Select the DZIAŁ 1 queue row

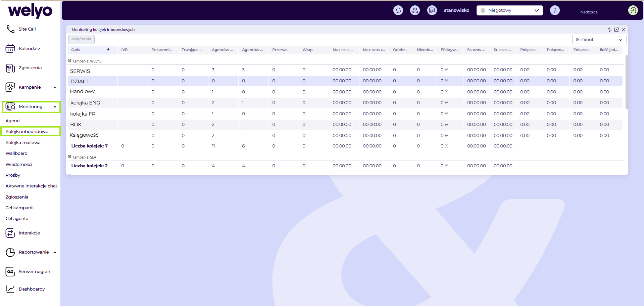pos(345,81)
